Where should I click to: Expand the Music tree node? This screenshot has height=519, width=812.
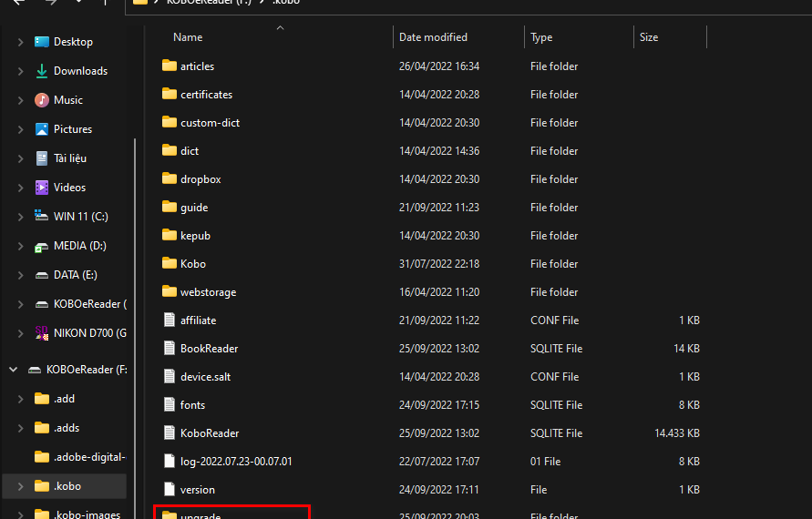pyautogui.click(x=20, y=100)
